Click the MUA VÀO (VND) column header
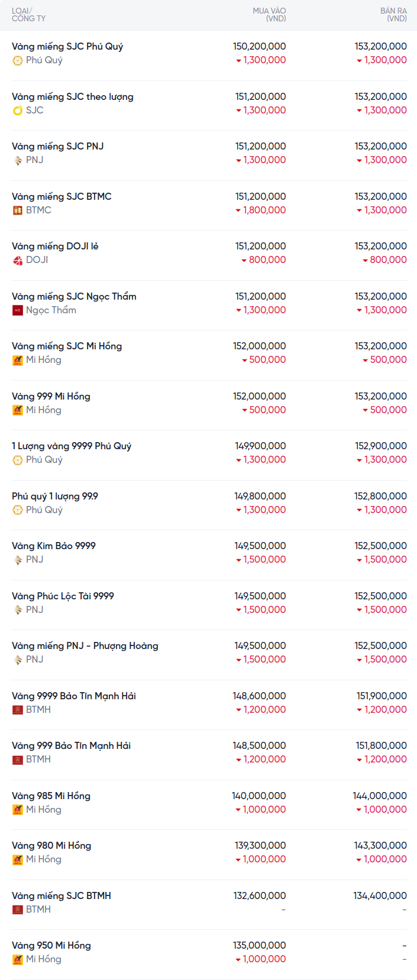Viewport: 417px width, 980px height. [269, 15]
